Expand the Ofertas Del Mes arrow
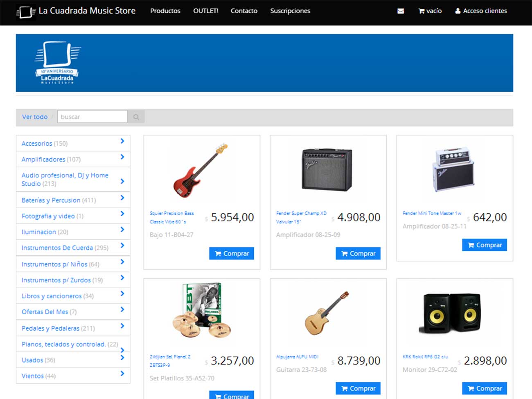Screen dimensions: 532x399 (x=122, y=310)
